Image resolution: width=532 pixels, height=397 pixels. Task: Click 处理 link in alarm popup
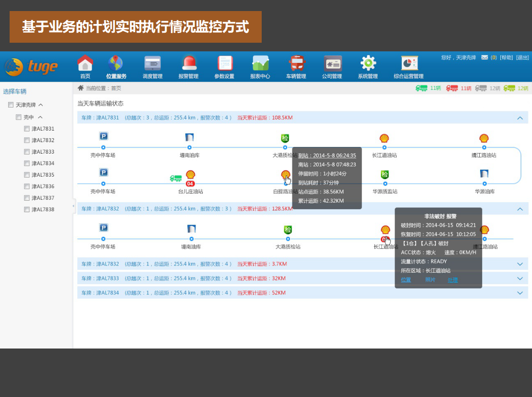pyautogui.click(x=452, y=280)
